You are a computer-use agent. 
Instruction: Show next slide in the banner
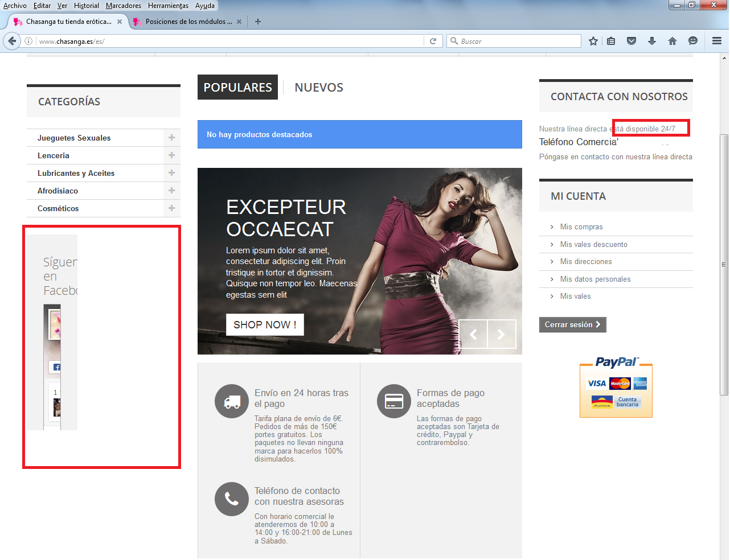pos(502,334)
